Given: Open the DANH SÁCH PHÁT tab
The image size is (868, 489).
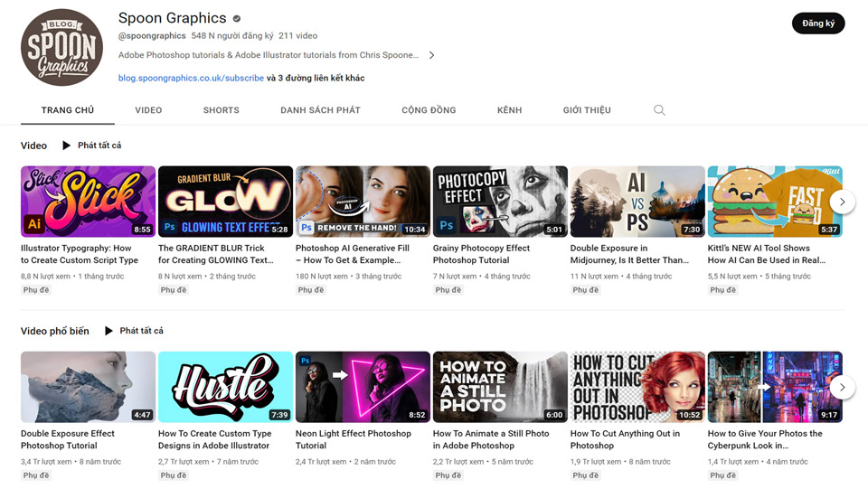Looking at the screenshot, I should click(320, 110).
